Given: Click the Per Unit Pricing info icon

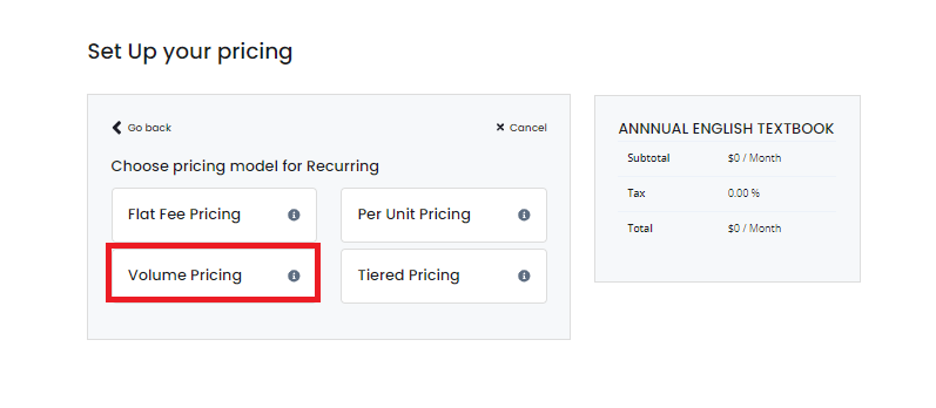Looking at the screenshot, I should (524, 215).
